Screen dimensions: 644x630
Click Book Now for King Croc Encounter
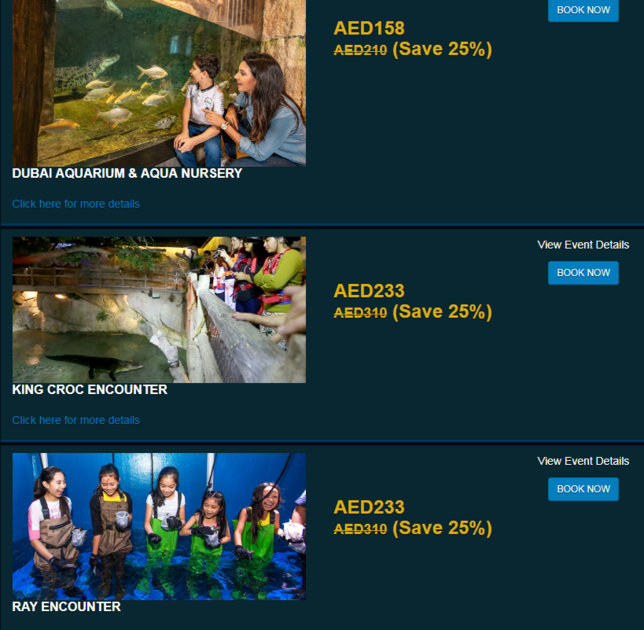[x=583, y=273]
